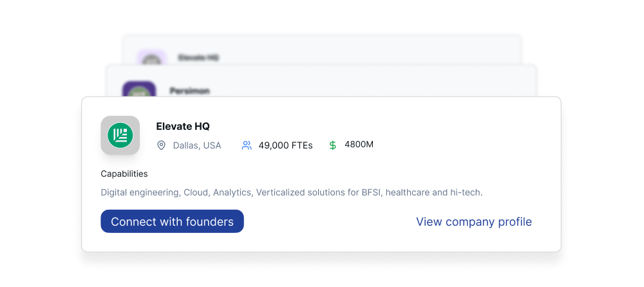644x287 pixels.
Task: Click the purple Persimmon logo on blurred card
Action: (139, 89)
